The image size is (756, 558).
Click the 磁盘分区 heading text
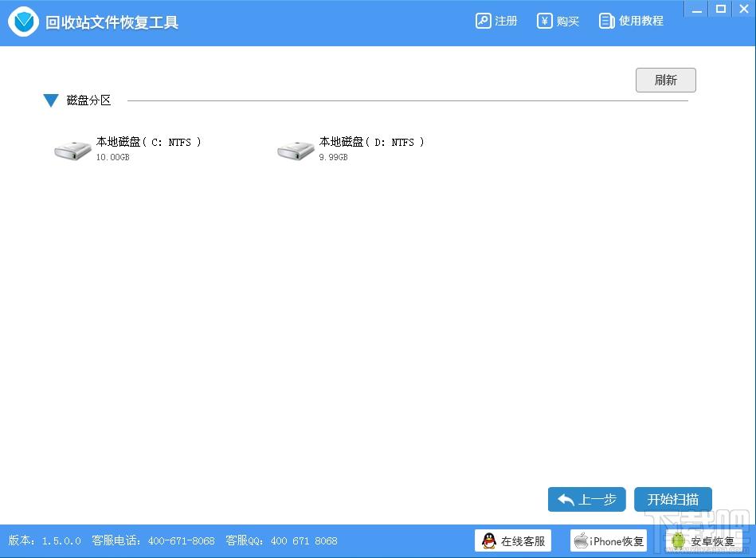pyautogui.click(x=88, y=100)
